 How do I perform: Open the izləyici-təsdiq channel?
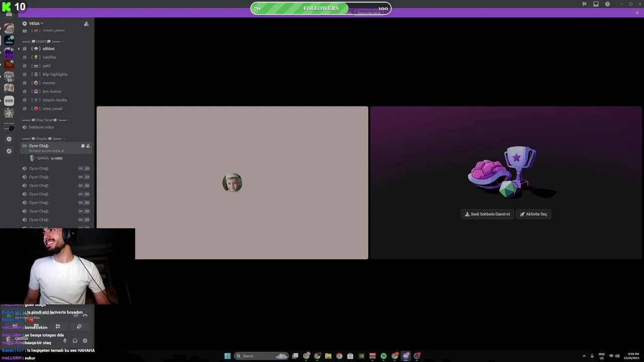pyautogui.click(x=56, y=100)
